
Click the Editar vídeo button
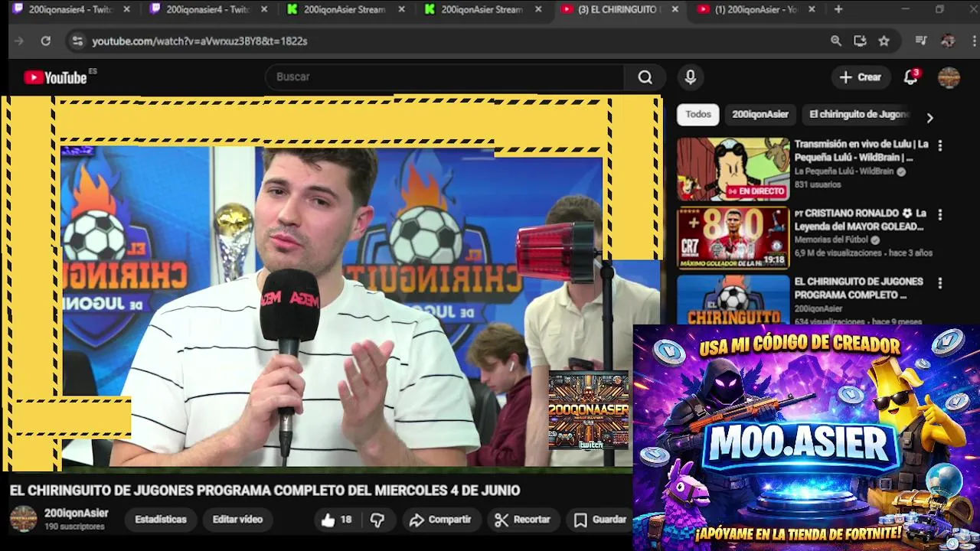(x=237, y=520)
